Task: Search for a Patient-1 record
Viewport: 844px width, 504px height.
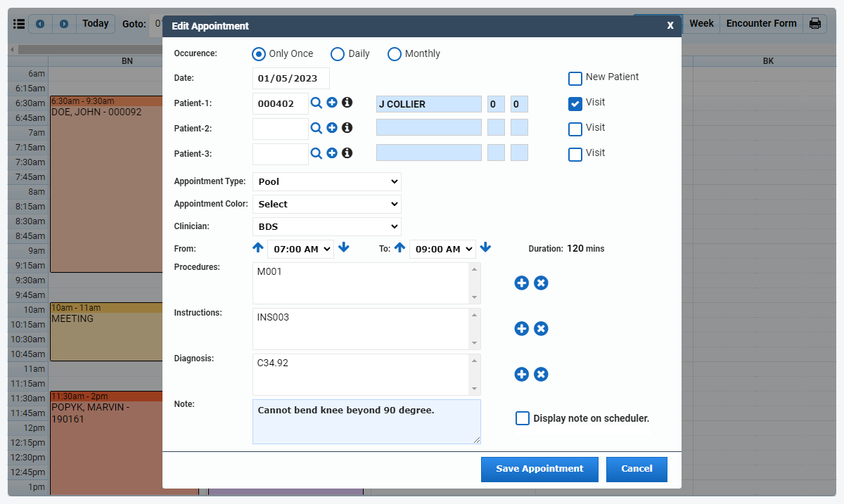Action: pyautogui.click(x=316, y=103)
